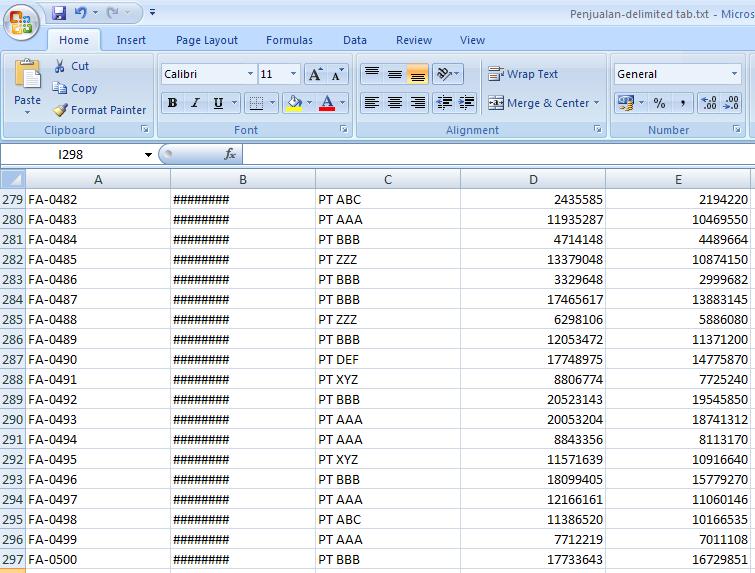Select all cells with corner button
The image size is (755, 573).
[x=13, y=179]
